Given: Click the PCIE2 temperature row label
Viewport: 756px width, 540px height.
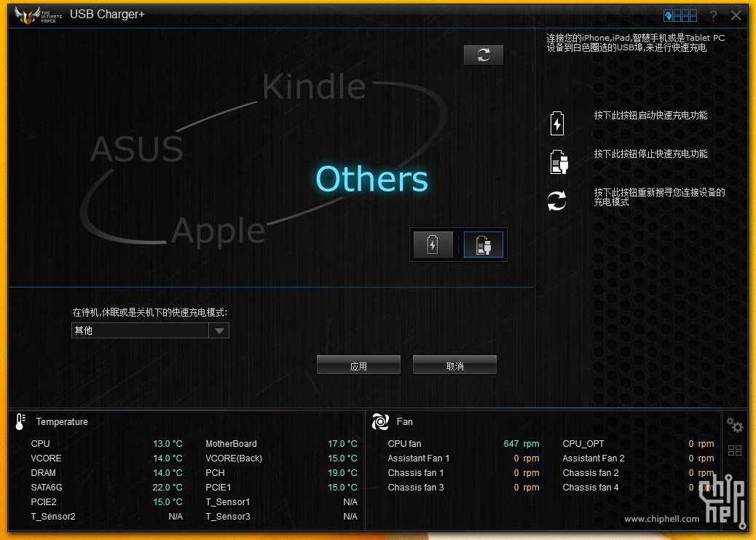Looking at the screenshot, I should click(44, 501).
